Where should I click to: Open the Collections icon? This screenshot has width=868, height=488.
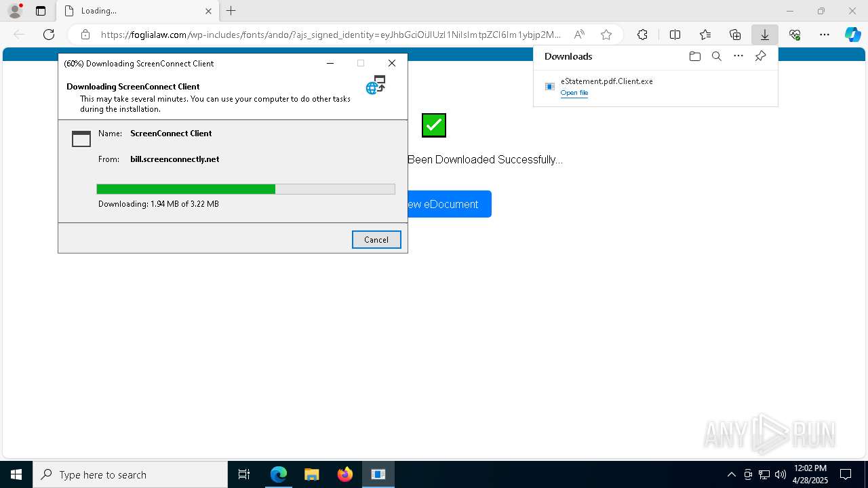735,35
